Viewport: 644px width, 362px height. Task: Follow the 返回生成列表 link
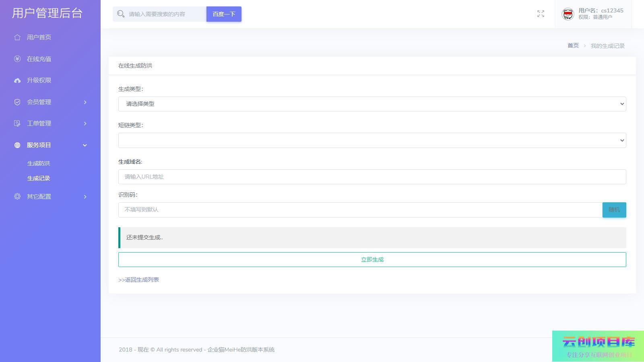139,280
